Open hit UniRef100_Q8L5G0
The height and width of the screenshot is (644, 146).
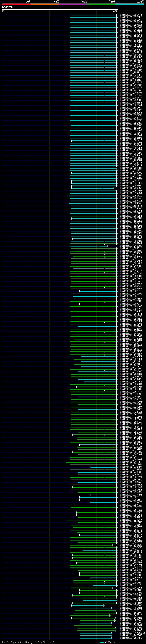pyautogui.click(x=131, y=20)
